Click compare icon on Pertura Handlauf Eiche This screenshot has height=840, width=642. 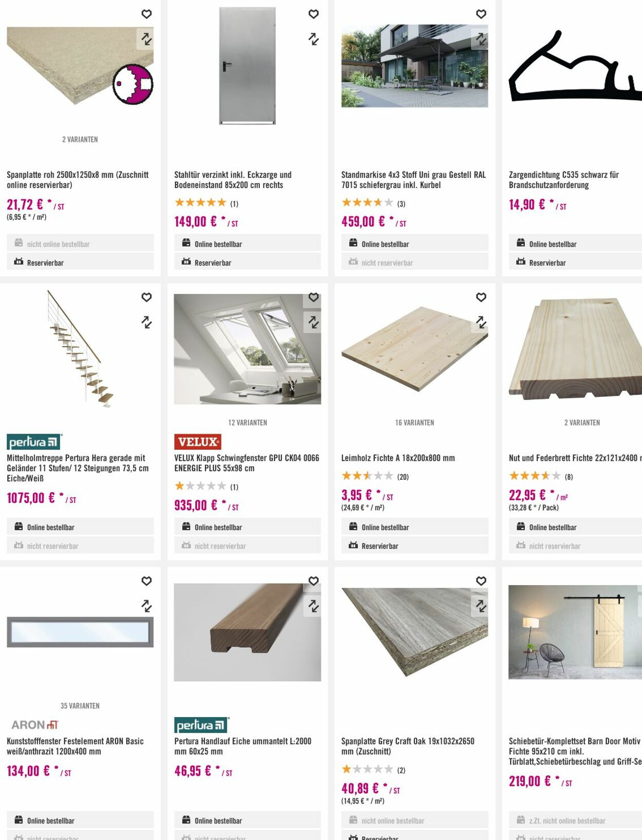point(313,606)
